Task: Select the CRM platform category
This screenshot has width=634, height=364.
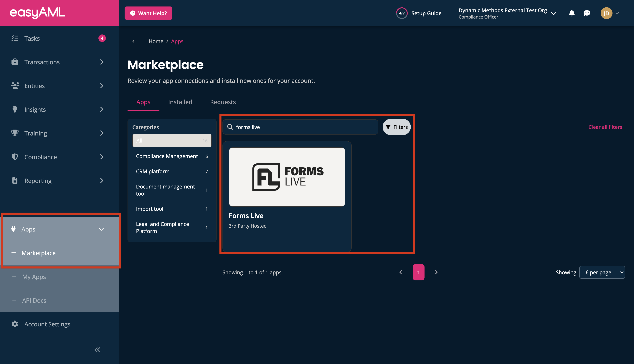Action: 172,171
